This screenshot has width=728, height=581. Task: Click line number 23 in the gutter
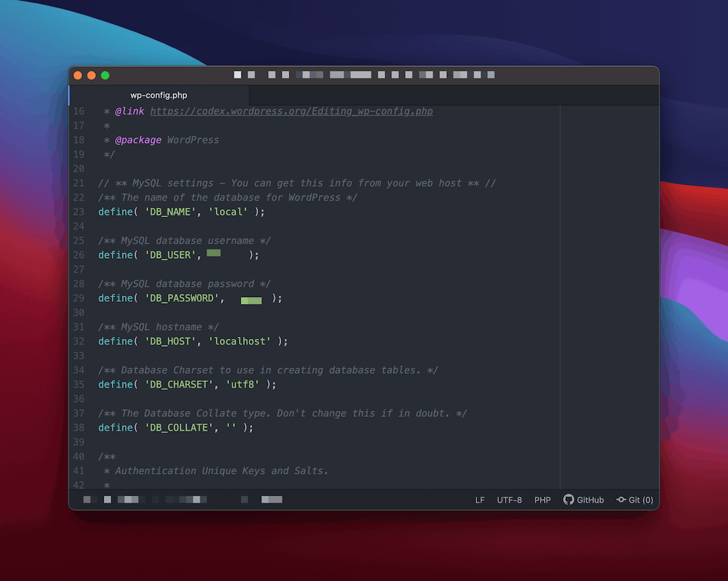(79, 212)
